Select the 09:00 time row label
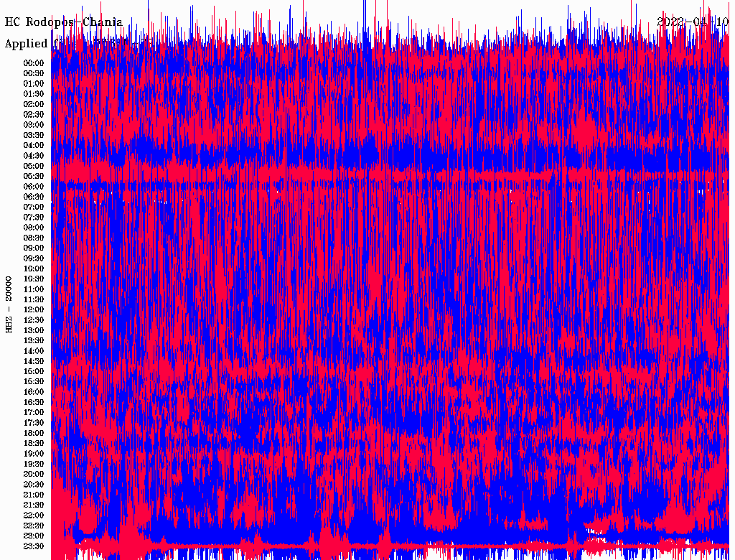 [34, 248]
